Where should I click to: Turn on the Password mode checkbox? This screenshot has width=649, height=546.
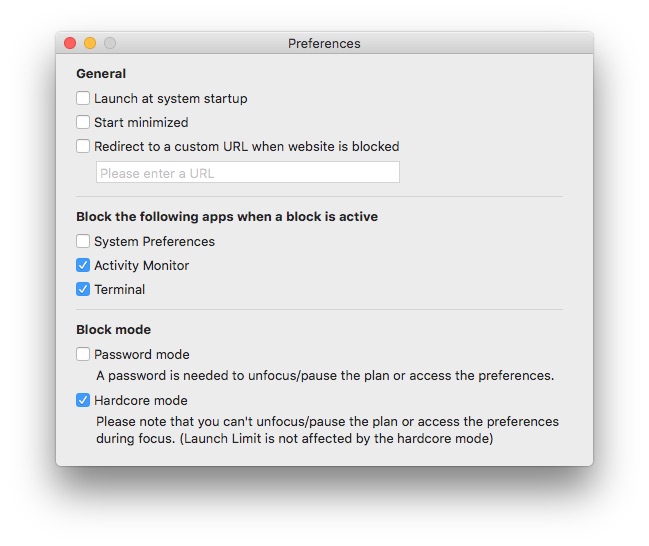pyautogui.click(x=83, y=354)
